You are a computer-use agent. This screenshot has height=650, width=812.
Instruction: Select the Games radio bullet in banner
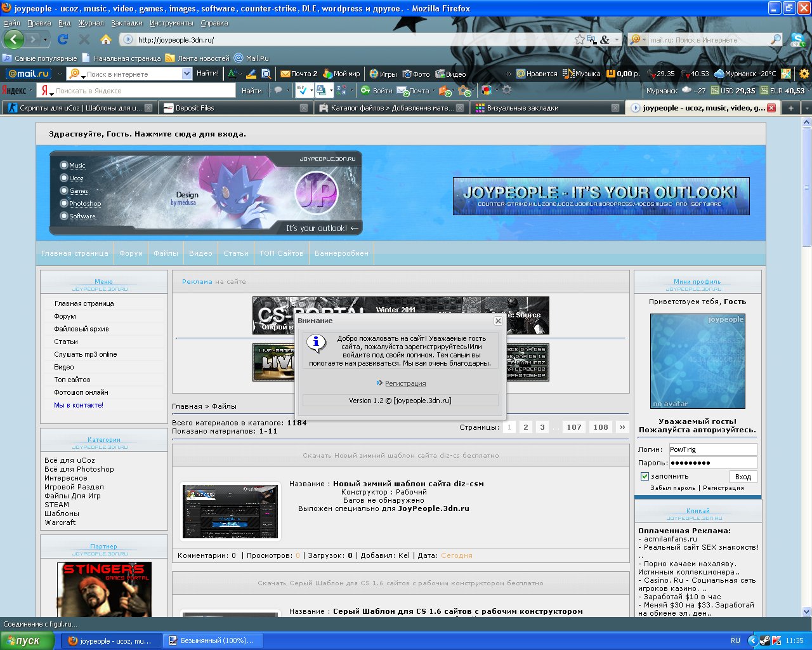[63, 190]
